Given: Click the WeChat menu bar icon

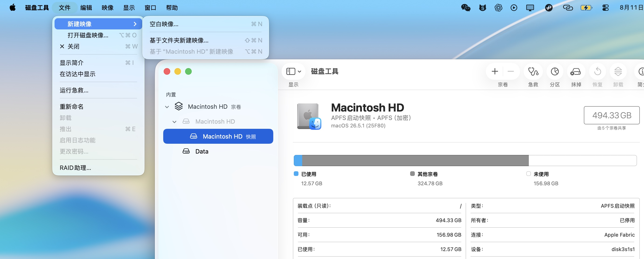Looking at the screenshot, I should click(466, 8).
